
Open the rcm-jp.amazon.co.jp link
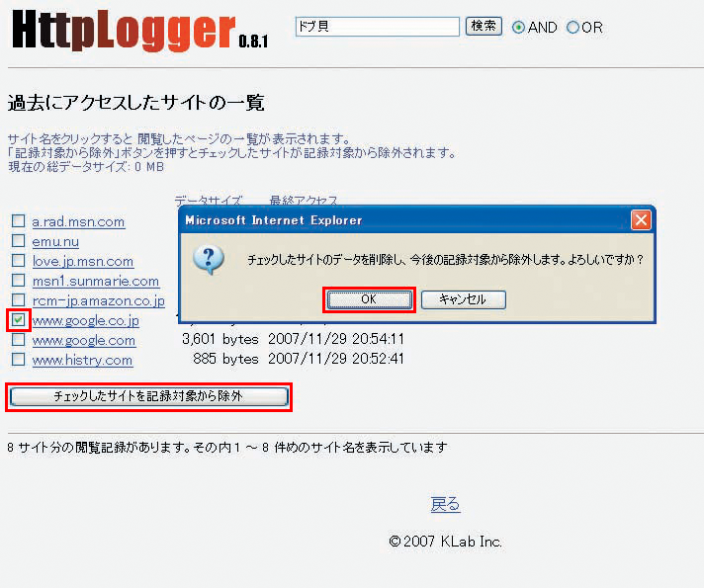[98, 301]
